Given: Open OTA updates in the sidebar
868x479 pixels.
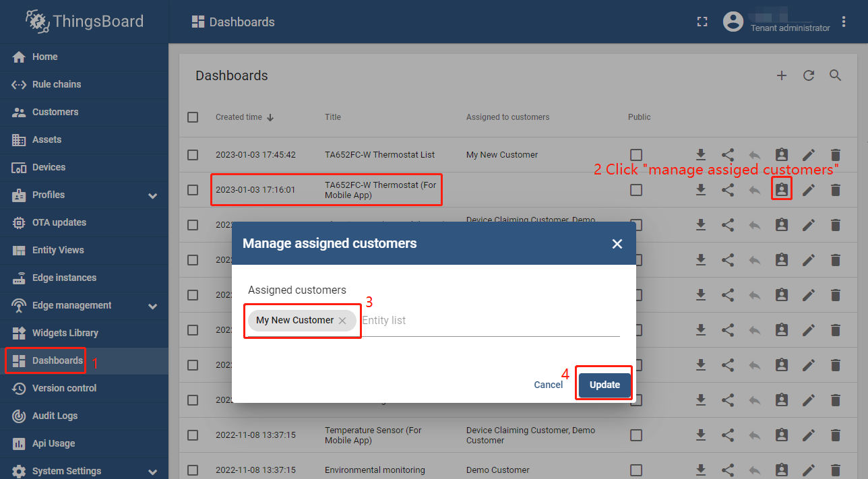Looking at the screenshot, I should click(84, 222).
